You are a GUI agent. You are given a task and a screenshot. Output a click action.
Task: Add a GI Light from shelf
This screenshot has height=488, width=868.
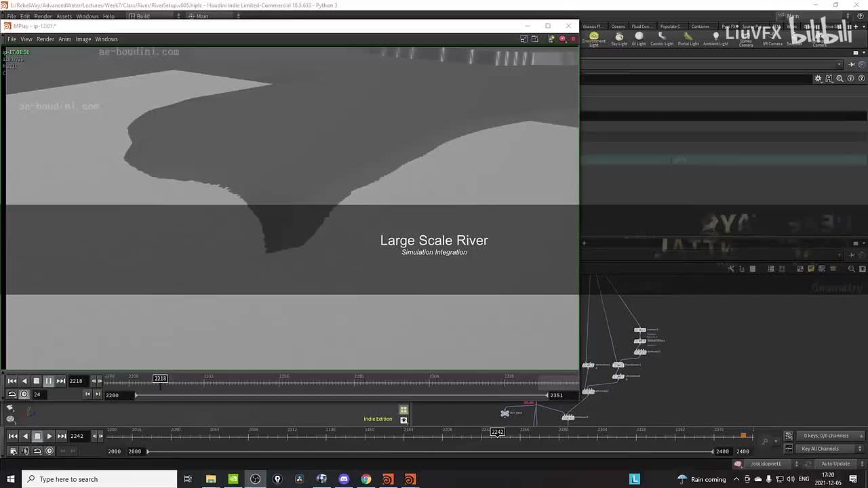point(639,39)
